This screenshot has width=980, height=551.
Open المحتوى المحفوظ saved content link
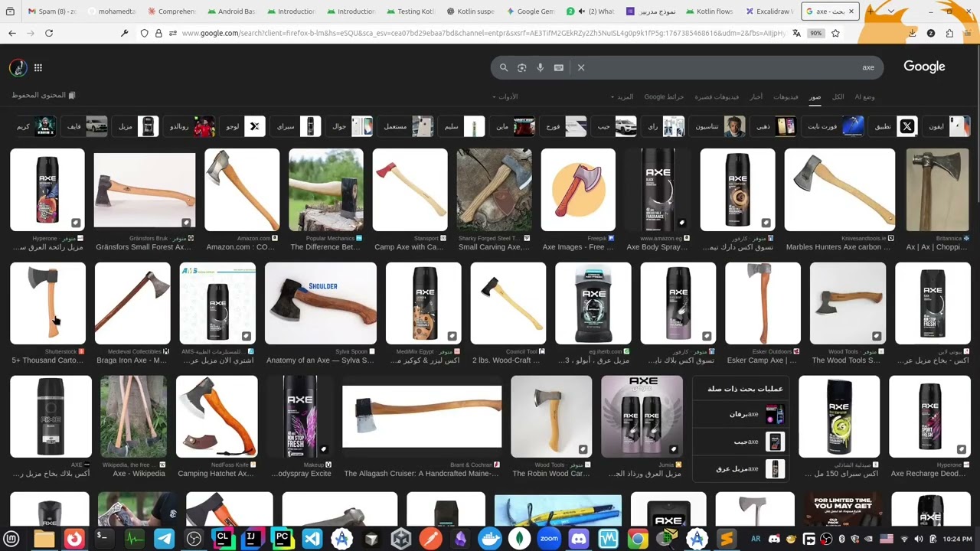click(44, 95)
